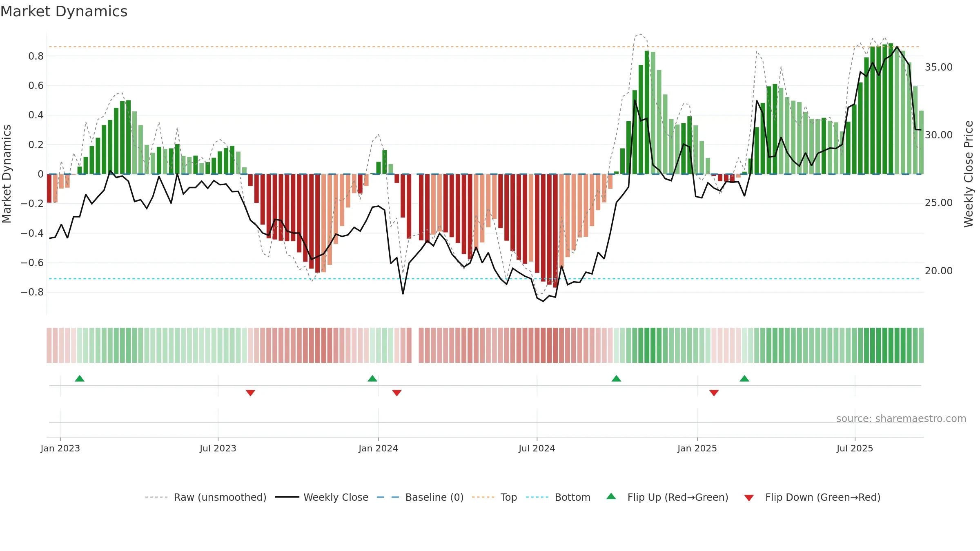Screen dimensions: 980x551
Task: Click the 0.2 left-axis tick label
Action: click(x=36, y=144)
